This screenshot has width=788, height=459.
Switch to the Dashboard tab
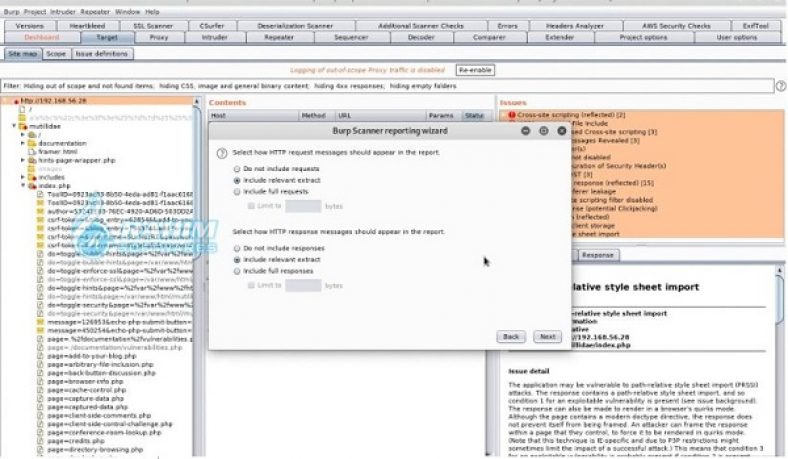[x=42, y=37]
